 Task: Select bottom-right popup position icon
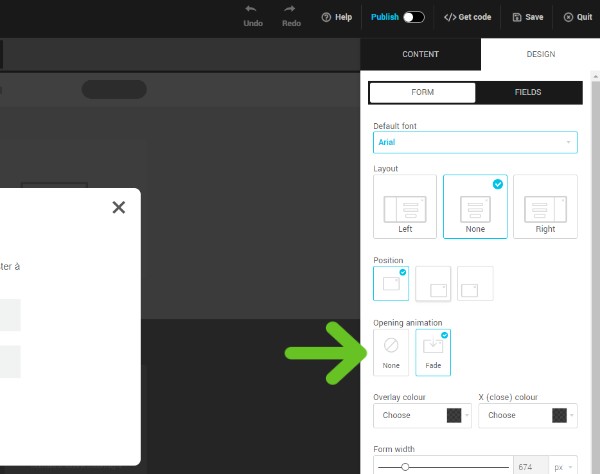click(x=433, y=284)
